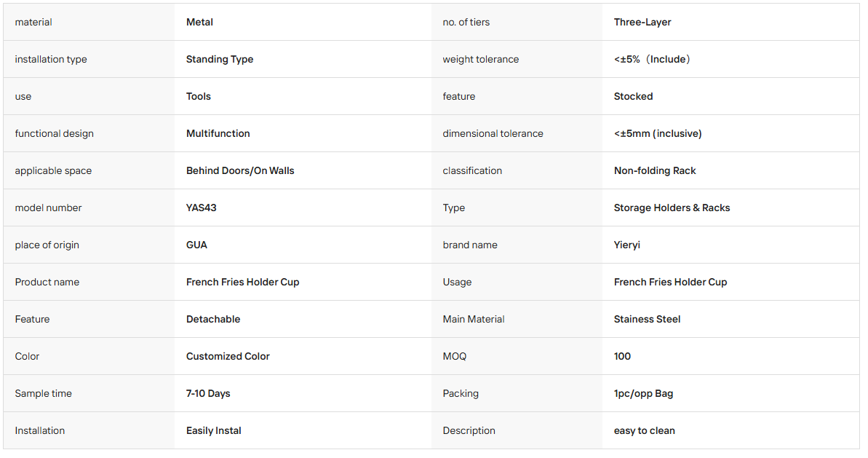Click the 'Stainess Steel' main material value
Viewport: 868px width, 458px height.
(647, 319)
